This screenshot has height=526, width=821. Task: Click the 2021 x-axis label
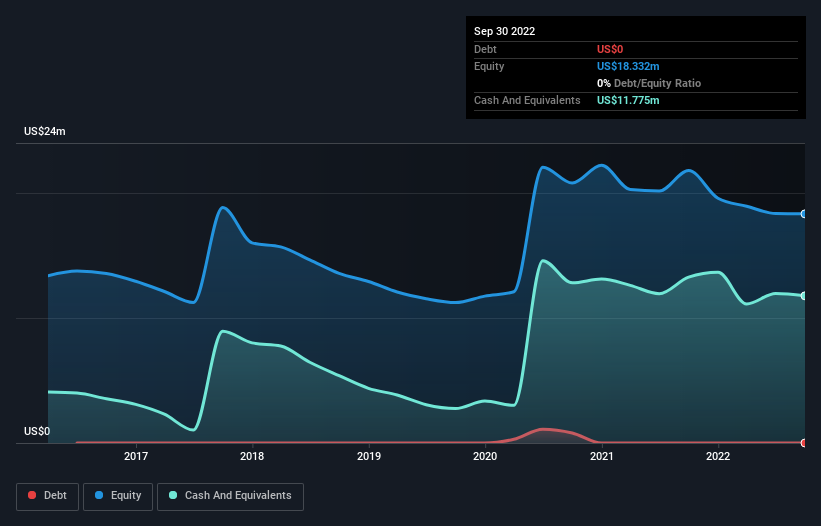(x=602, y=456)
